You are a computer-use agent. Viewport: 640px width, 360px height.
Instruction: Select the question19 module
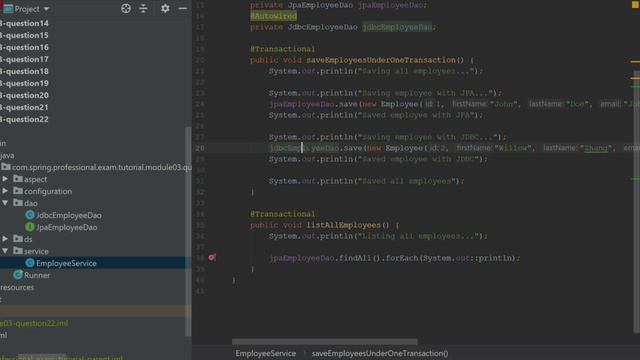[24, 83]
